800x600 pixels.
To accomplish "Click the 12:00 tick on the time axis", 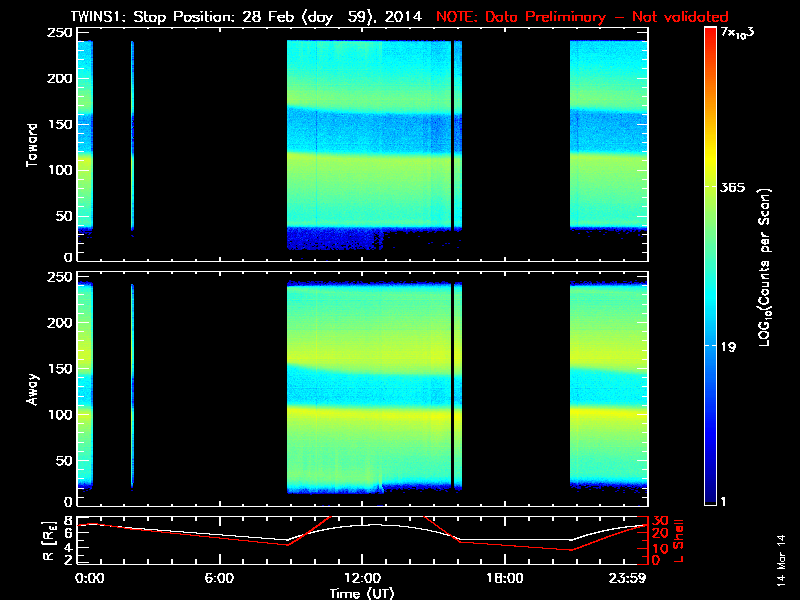I will click(x=362, y=578).
